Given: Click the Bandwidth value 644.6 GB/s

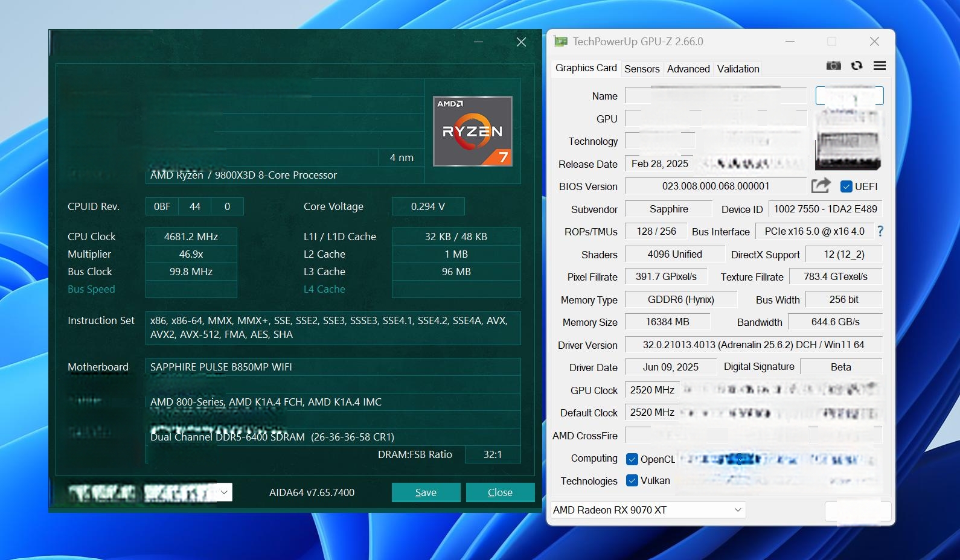Looking at the screenshot, I should point(836,322).
